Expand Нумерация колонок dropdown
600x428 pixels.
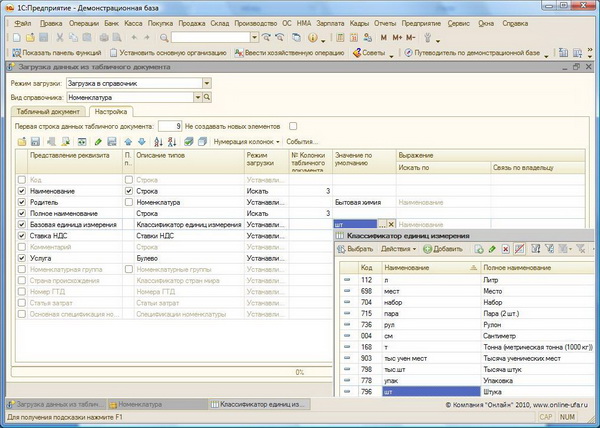tap(278, 142)
